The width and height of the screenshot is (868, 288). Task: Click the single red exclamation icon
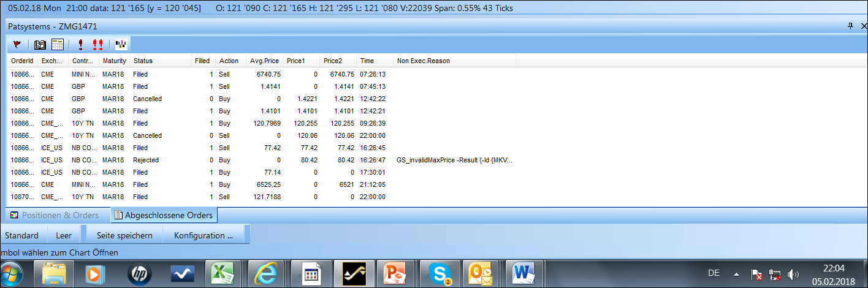(80, 45)
